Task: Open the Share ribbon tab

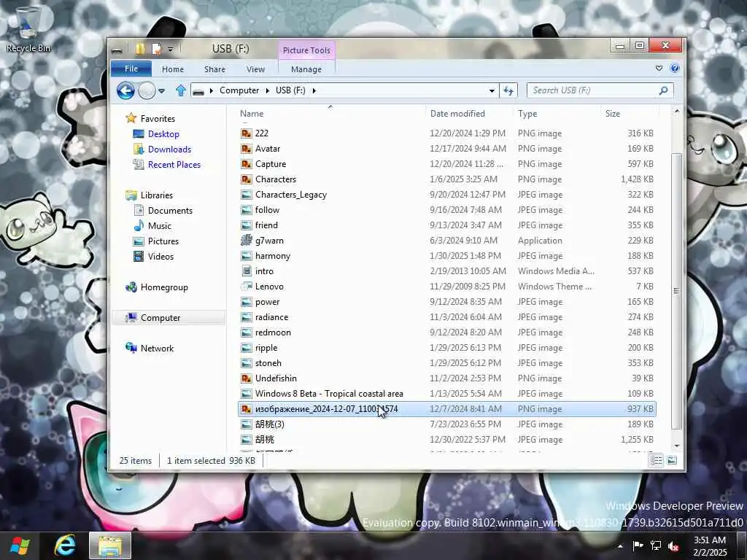Action: (x=214, y=69)
